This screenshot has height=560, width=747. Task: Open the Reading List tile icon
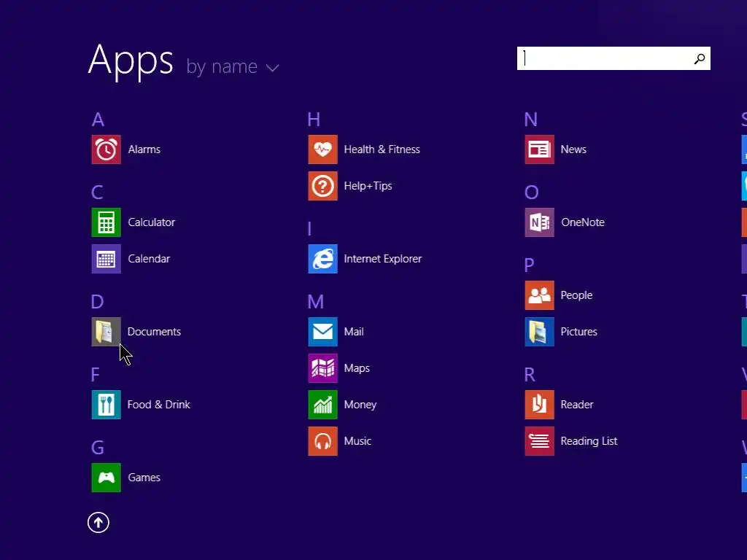tap(539, 441)
